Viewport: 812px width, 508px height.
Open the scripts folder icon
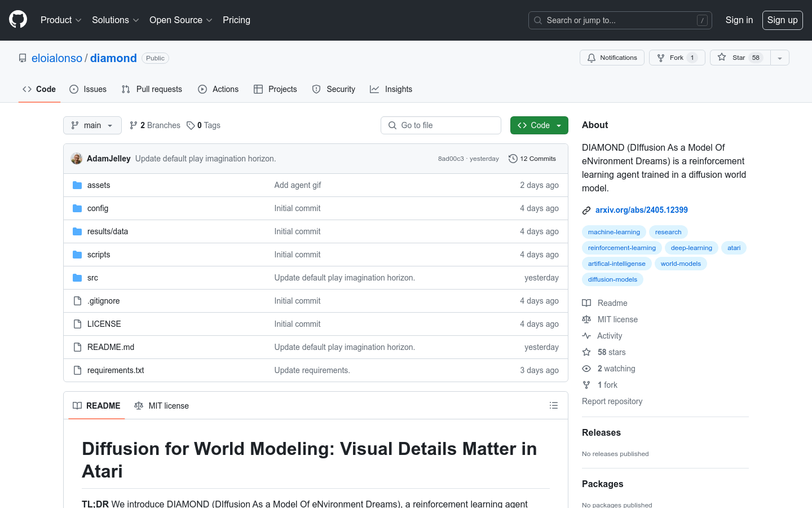(x=77, y=255)
